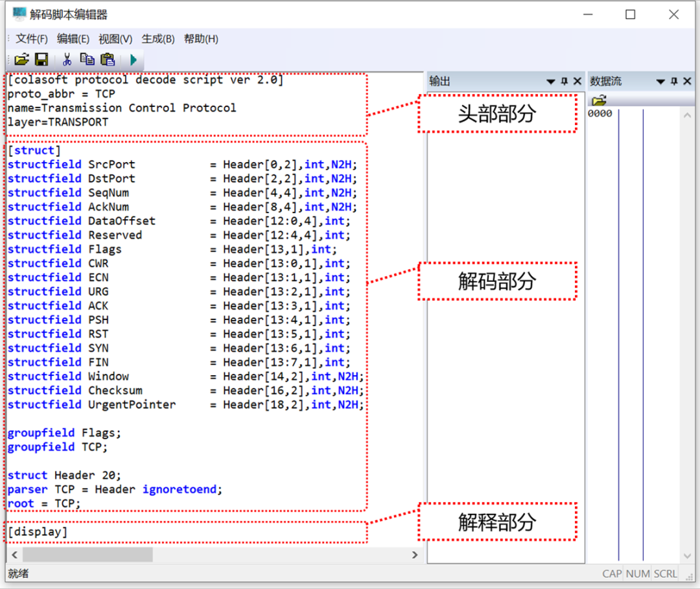Toggle auto-hide pin on the 输出 panel
The image size is (700, 589).
tap(564, 82)
